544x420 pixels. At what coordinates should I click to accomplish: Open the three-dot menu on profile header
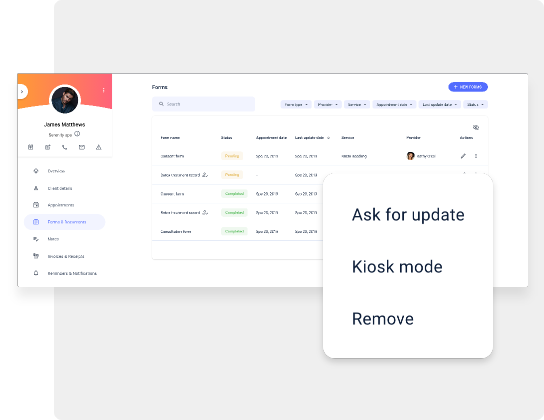103,90
